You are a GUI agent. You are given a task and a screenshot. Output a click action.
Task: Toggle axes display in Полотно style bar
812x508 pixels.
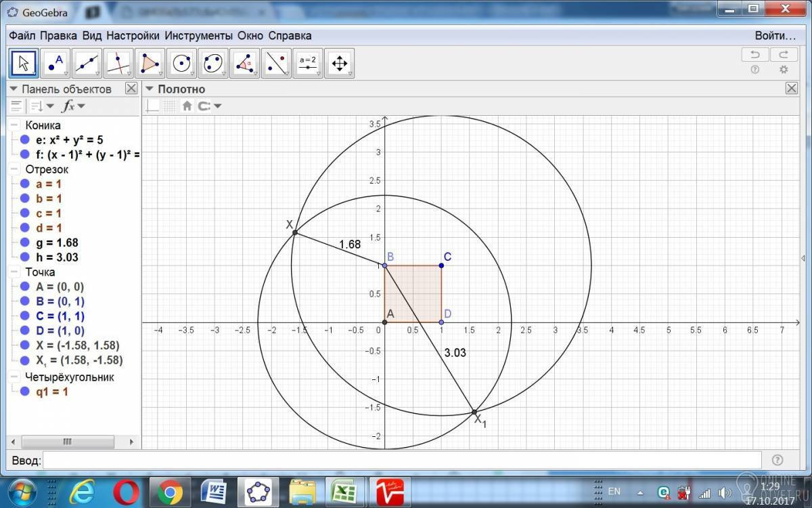(153, 106)
